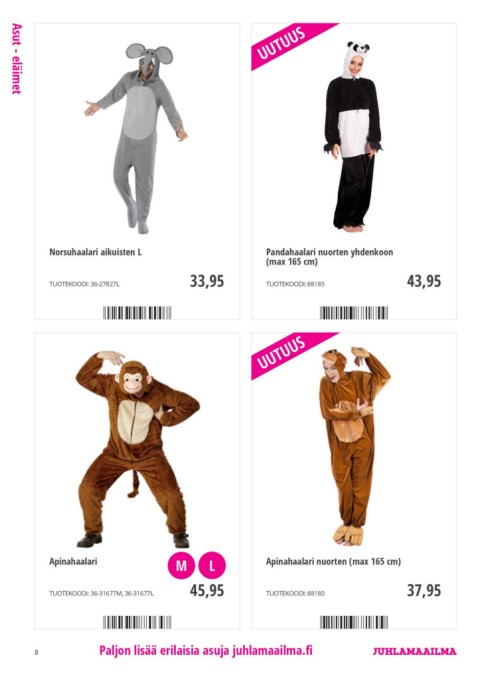The height and width of the screenshot is (679, 480).
Task: Click the barcode under youth Apinahaalari
Action: (354, 622)
